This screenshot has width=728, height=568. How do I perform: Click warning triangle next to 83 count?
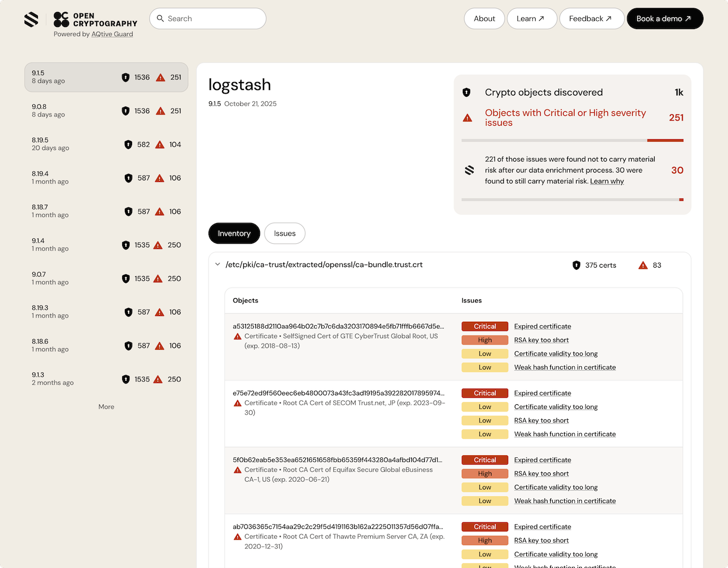coord(643,266)
